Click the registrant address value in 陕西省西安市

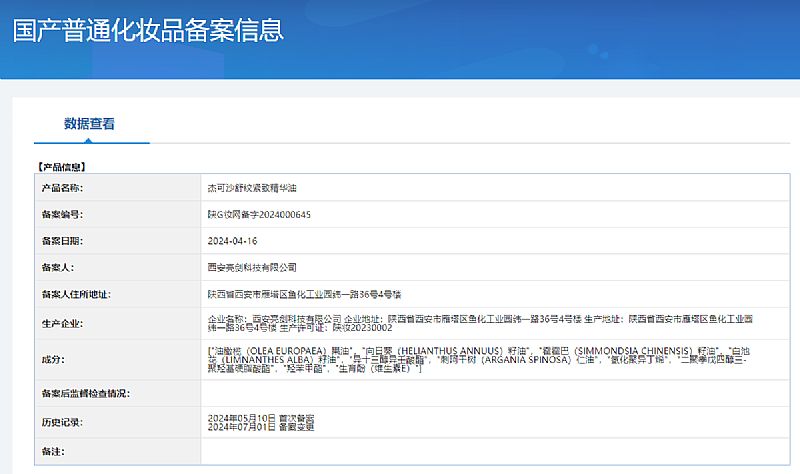[304, 294]
